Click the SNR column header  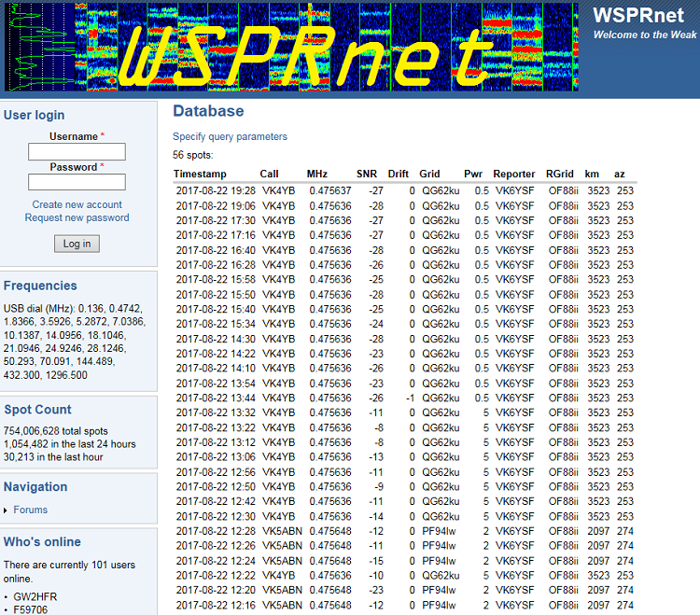(367, 174)
